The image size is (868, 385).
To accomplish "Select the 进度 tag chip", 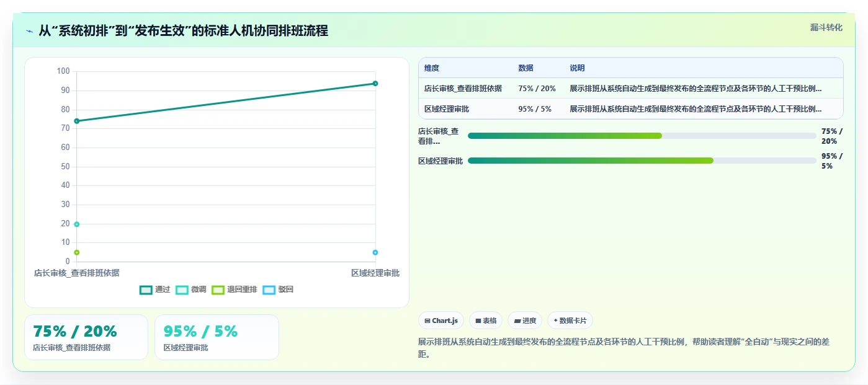I will [525, 321].
